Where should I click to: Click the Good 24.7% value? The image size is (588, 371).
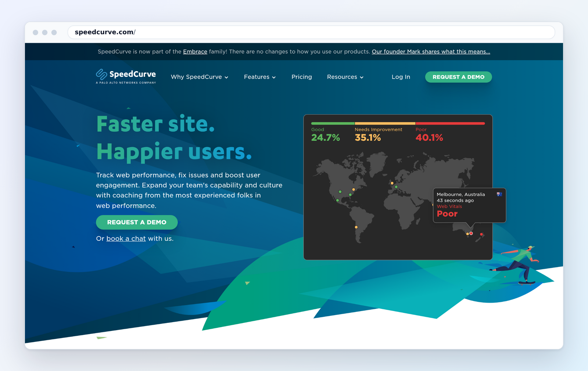(x=326, y=138)
